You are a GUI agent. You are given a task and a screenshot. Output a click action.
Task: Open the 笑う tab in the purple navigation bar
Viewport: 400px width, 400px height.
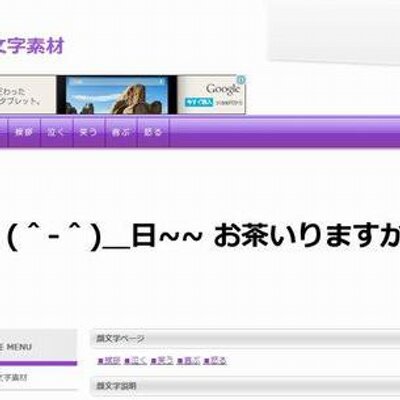point(88,132)
